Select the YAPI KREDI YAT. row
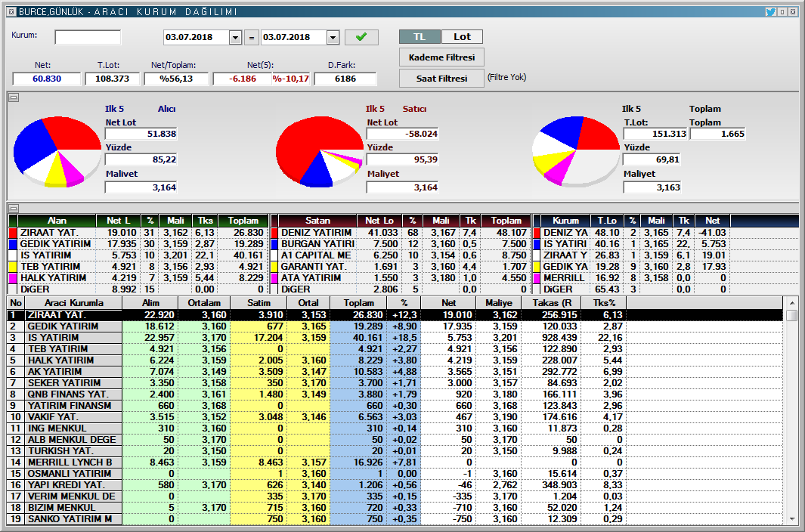Viewport: 805px width, 532px height. tap(395, 484)
